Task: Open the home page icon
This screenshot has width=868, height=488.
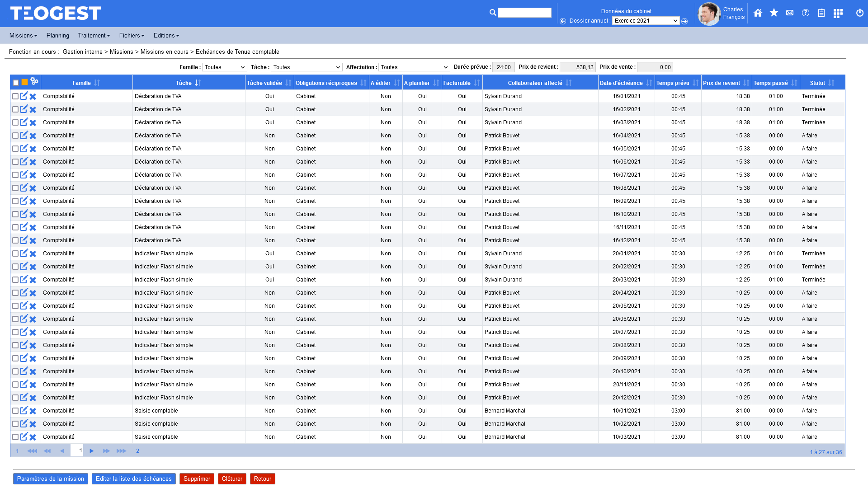Action: (758, 13)
